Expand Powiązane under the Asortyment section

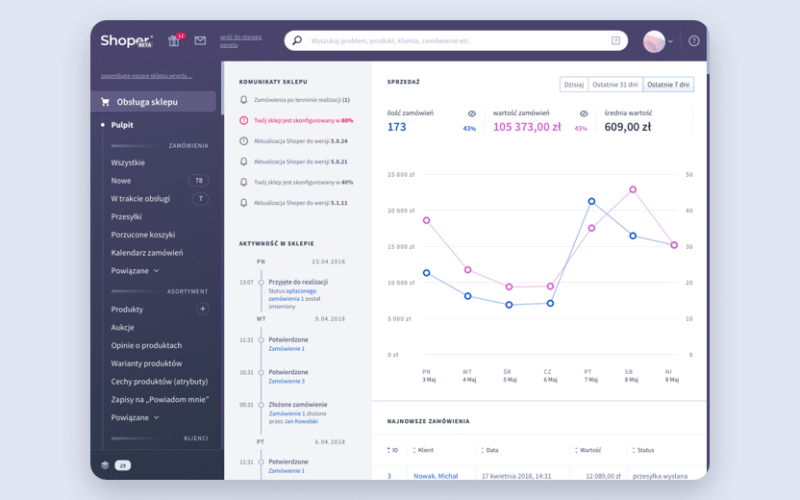click(135, 417)
